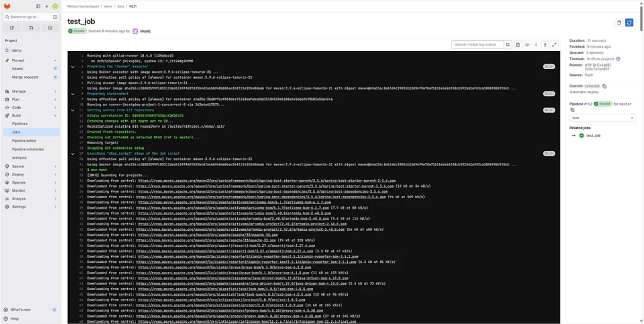Open the merge requests shortcut icon
644x324 pixels.
pos(31,28)
